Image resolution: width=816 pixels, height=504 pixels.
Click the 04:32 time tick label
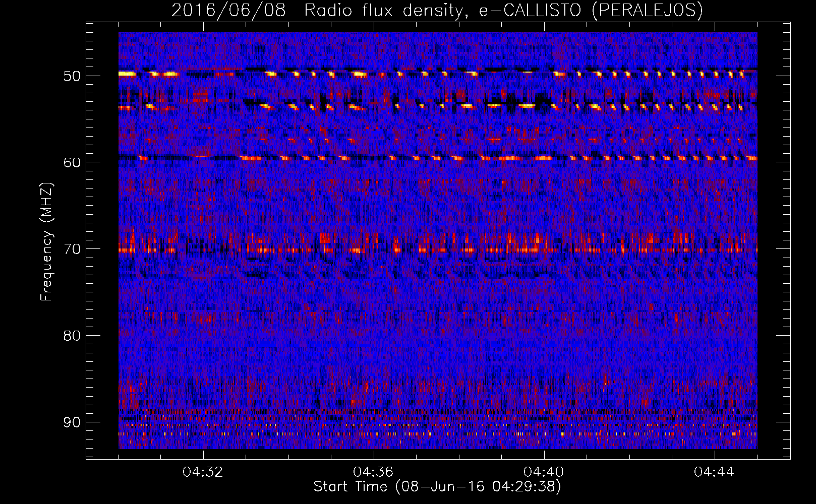[x=203, y=472]
